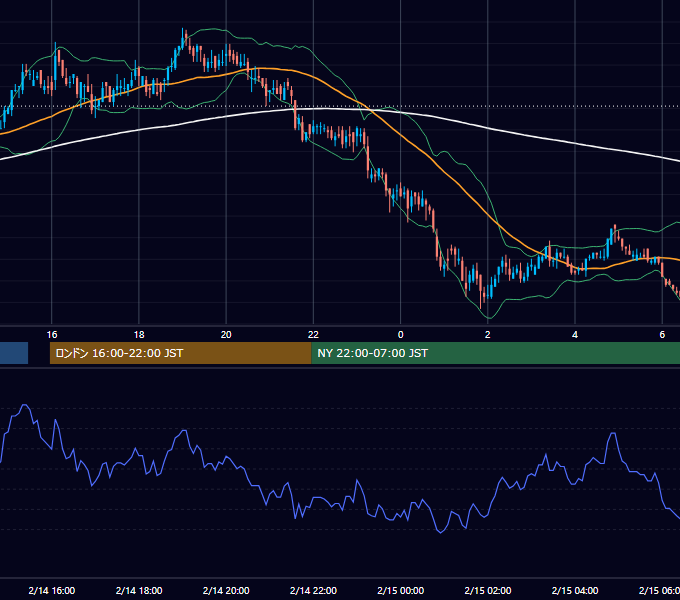Click the 6 hour label on price chart axis
The image size is (680, 600).
[662, 335]
